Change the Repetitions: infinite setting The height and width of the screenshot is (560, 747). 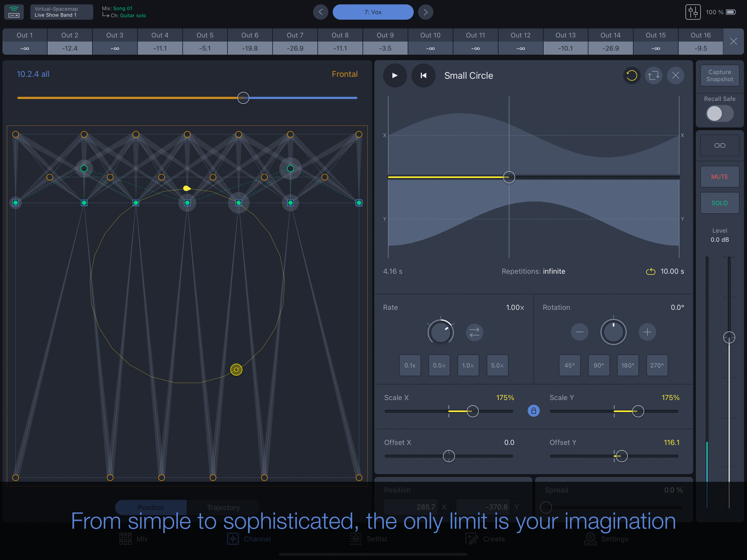(x=533, y=271)
